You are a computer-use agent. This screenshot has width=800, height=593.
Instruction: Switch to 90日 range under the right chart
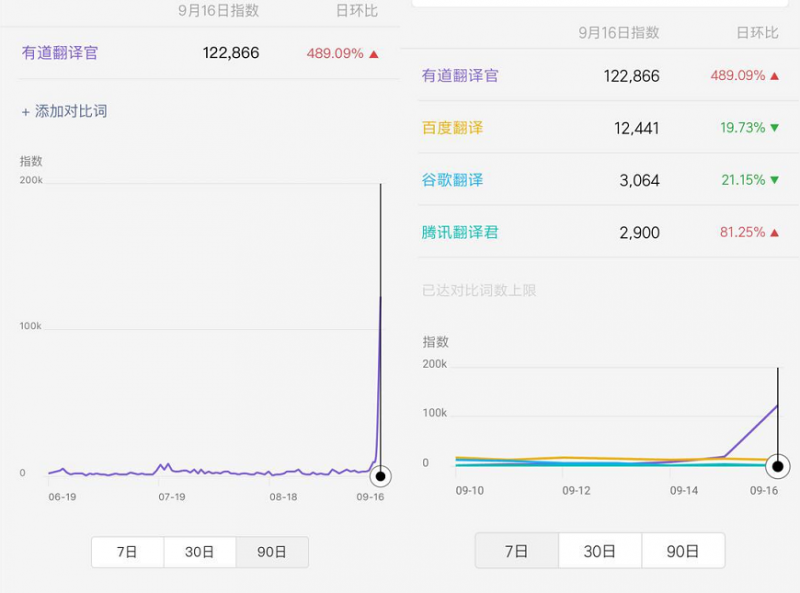point(683,551)
